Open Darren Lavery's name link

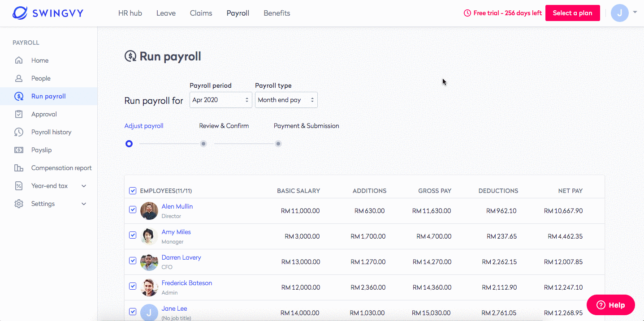(x=182, y=257)
